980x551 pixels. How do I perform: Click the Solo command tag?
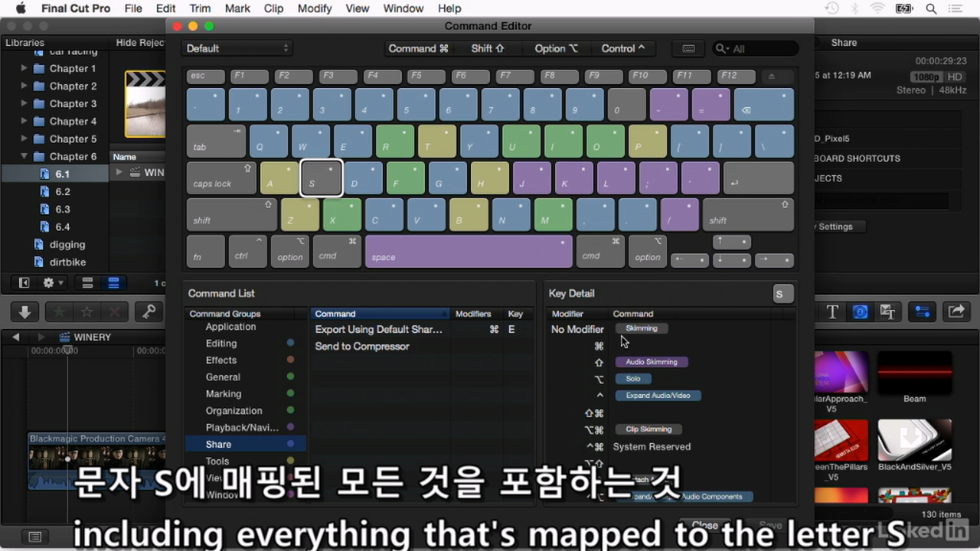pyautogui.click(x=633, y=379)
